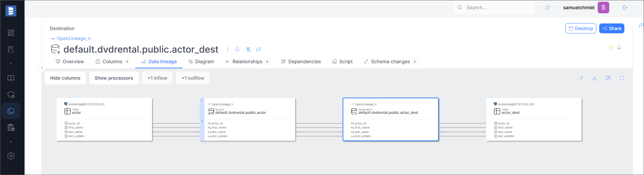Select the Data lineage tab
The width and height of the screenshot is (644, 175).
point(159,62)
